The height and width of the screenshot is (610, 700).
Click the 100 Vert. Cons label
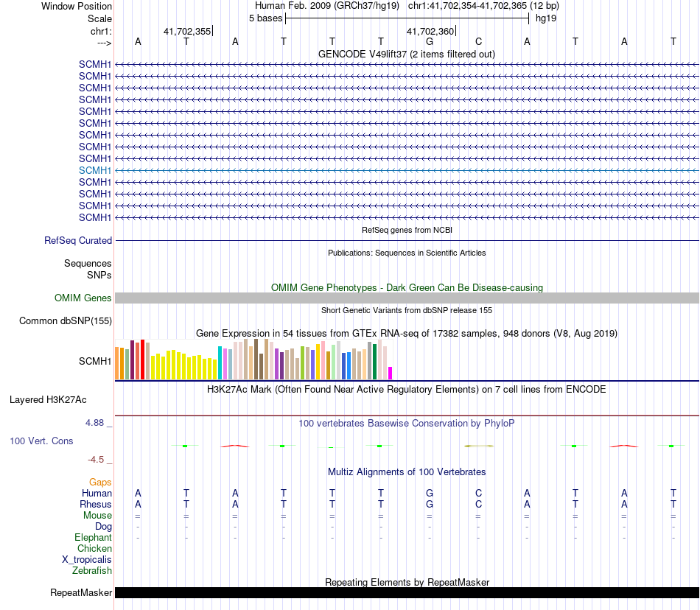coord(41,441)
